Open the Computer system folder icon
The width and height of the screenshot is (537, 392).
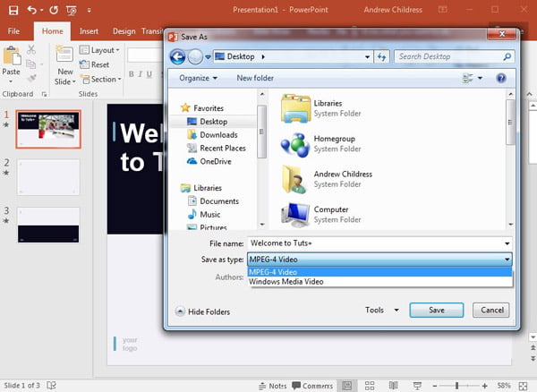(294, 215)
